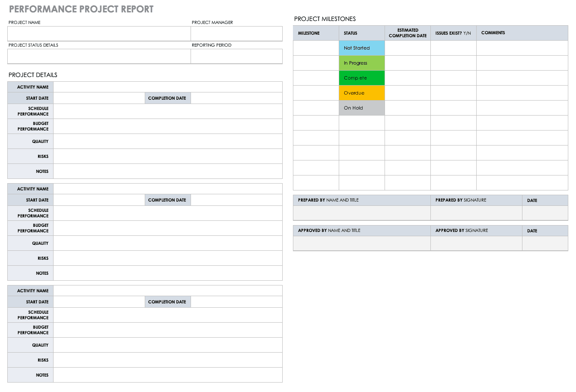Click the Project Status Details box
The image size is (576, 392).
[99, 56]
